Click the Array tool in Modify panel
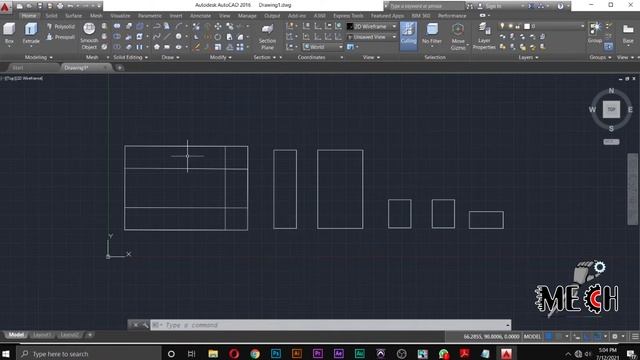 240,47
